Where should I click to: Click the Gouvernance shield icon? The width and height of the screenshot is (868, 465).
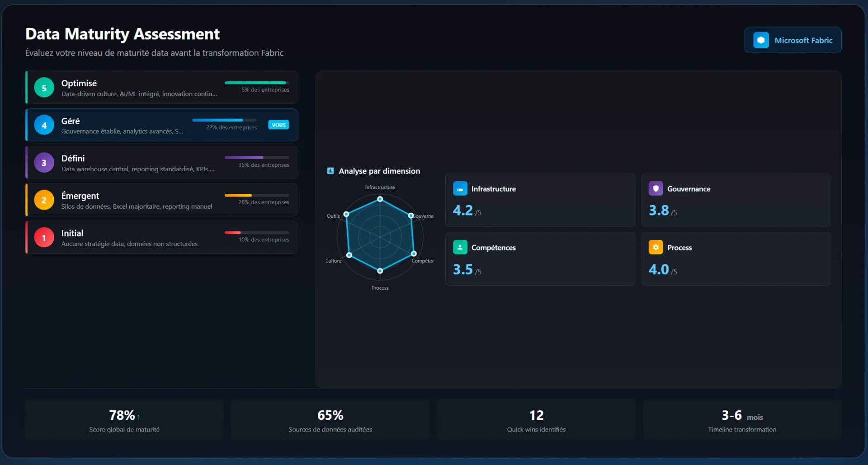pos(656,188)
